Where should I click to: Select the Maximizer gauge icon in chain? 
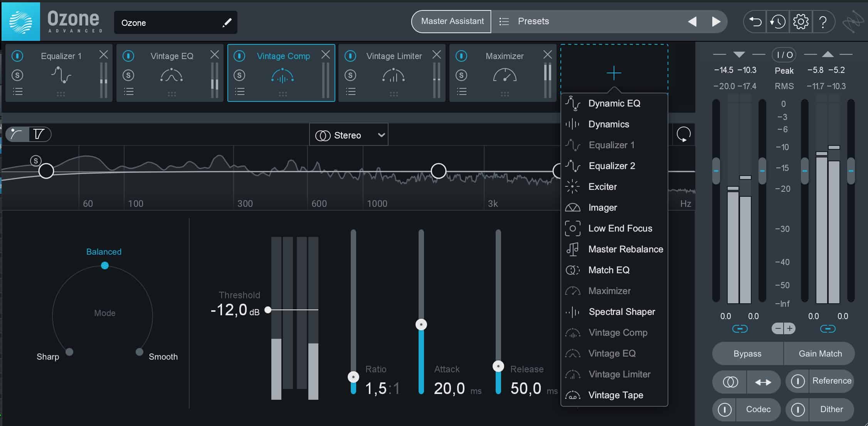tap(505, 75)
